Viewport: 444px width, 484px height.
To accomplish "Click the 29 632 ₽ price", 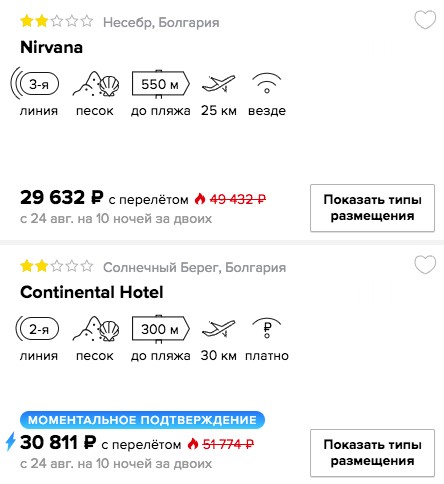I will point(62,197).
